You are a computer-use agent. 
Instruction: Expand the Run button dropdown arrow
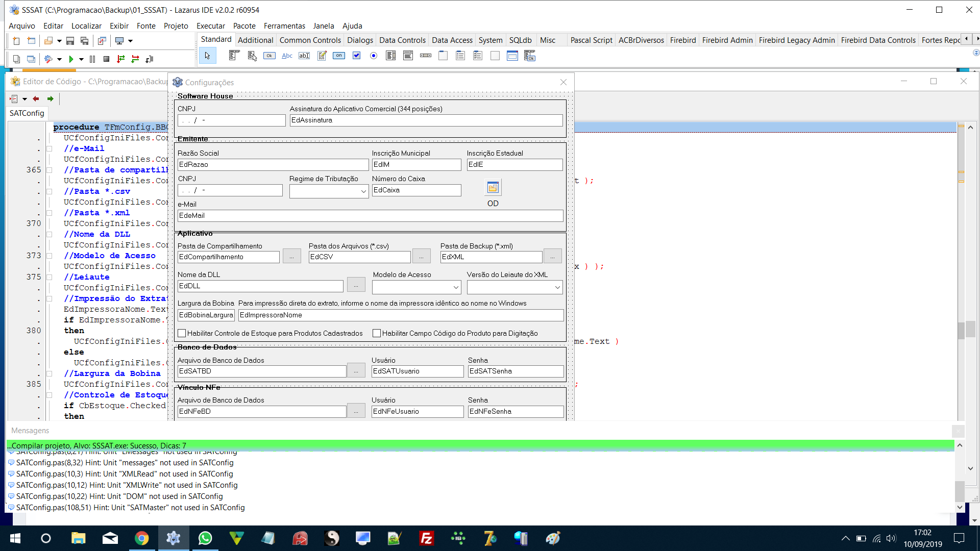pos(81,59)
